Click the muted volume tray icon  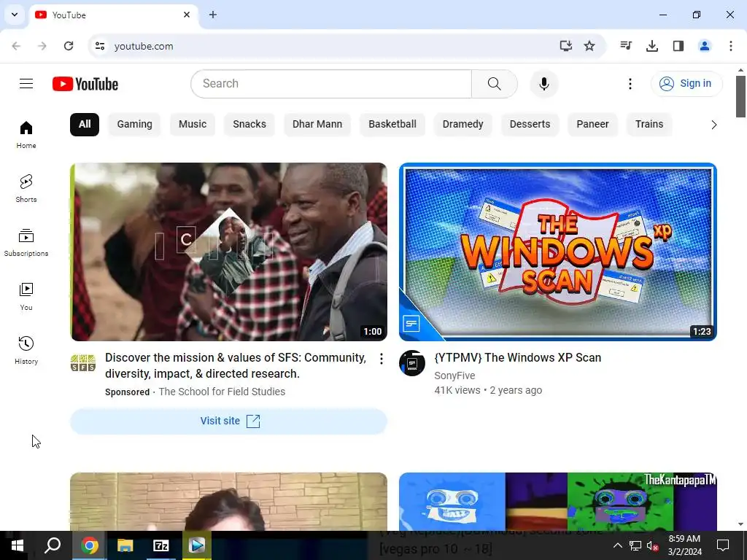(x=652, y=545)
